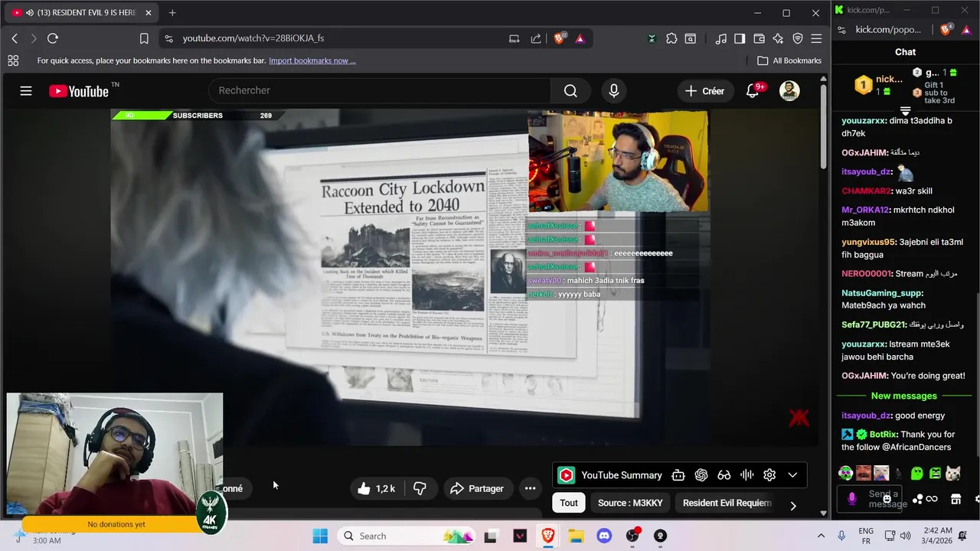This screenshot has height=551, width=980.
Task: Collapse Kick chat leaderboard arrow
Action: pyautogui.click(x=905, y=112)
